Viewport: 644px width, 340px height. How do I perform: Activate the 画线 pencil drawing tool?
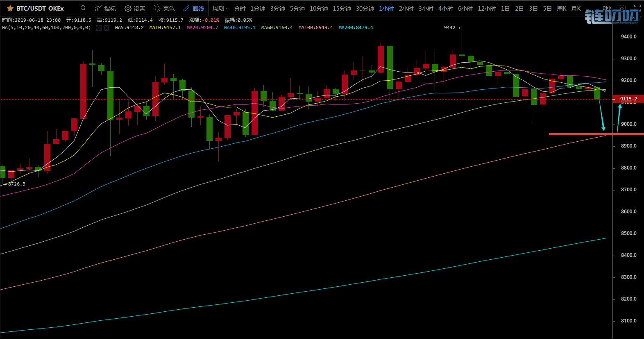(x=193, y=8)
